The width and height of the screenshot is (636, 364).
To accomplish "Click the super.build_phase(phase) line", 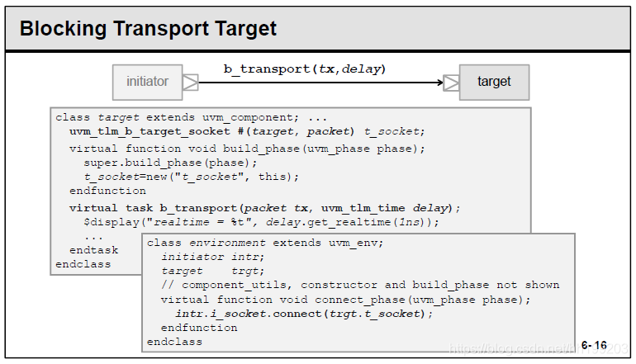I will tap(170, 163).
